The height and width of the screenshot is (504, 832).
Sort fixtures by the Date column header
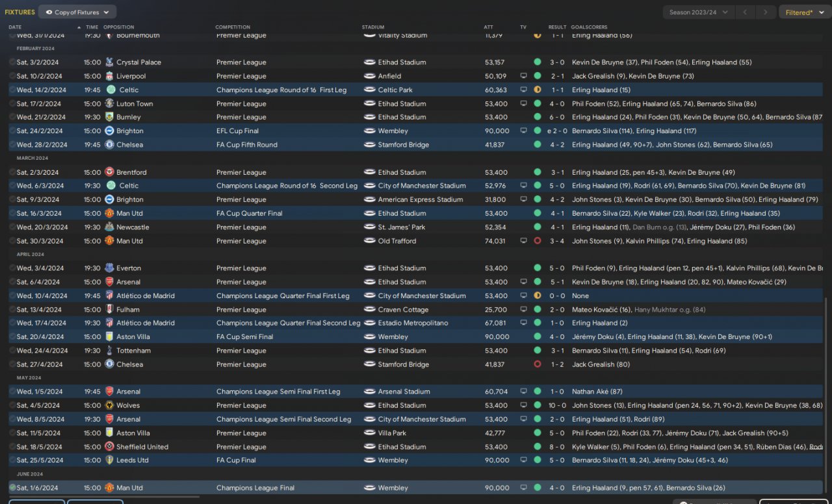[x=15, y=27]
